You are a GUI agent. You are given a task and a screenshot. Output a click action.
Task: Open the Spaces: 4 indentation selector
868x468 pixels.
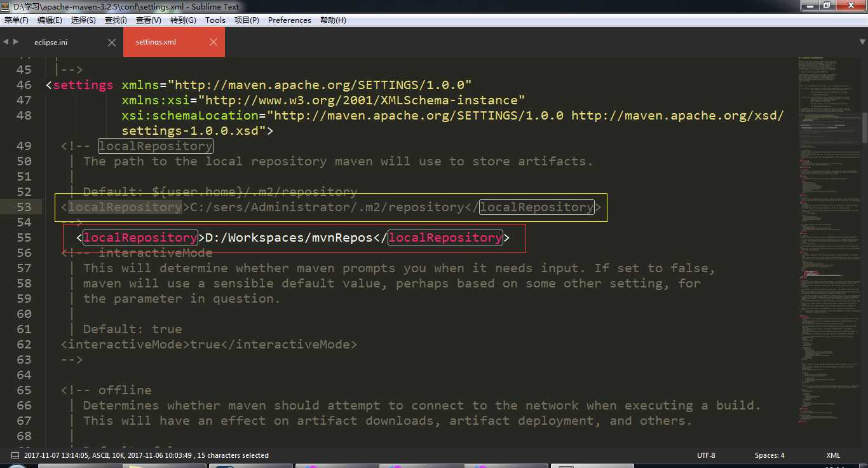(770, 455)
